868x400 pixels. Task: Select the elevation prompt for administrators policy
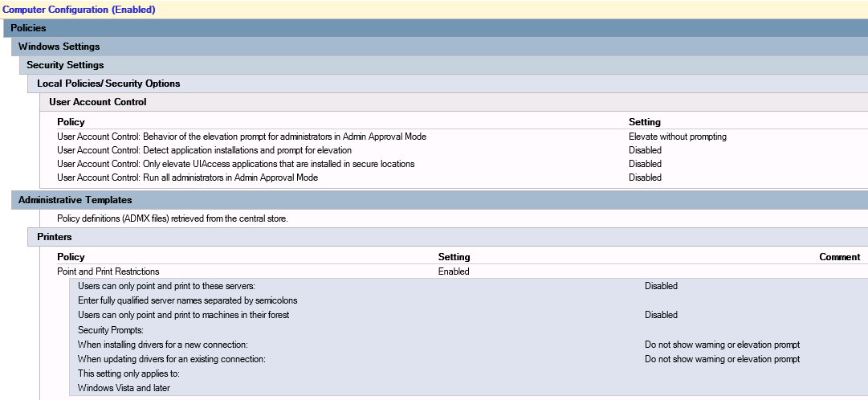241,137
